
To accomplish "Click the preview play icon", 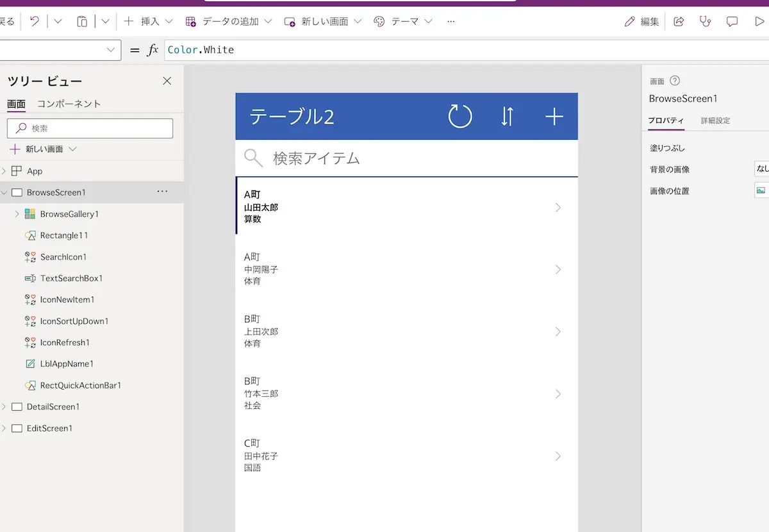I will tap(759, 21).
